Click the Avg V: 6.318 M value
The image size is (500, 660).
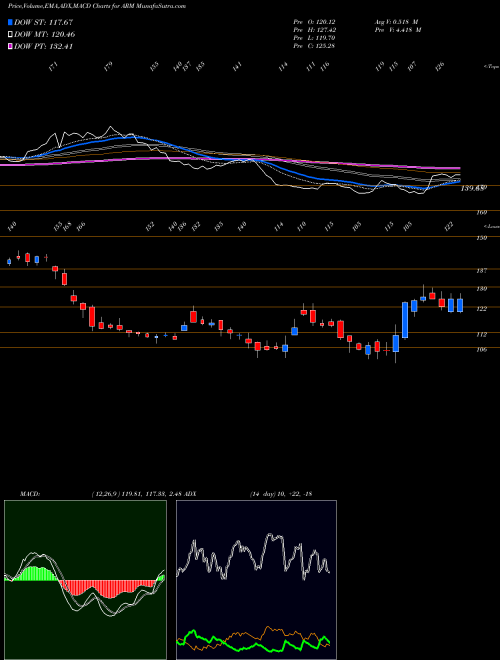click(395, 22)
